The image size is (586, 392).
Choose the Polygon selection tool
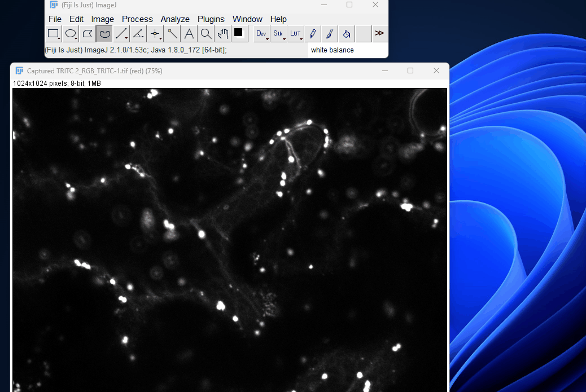pyautogui.click(x=87, y=34)
